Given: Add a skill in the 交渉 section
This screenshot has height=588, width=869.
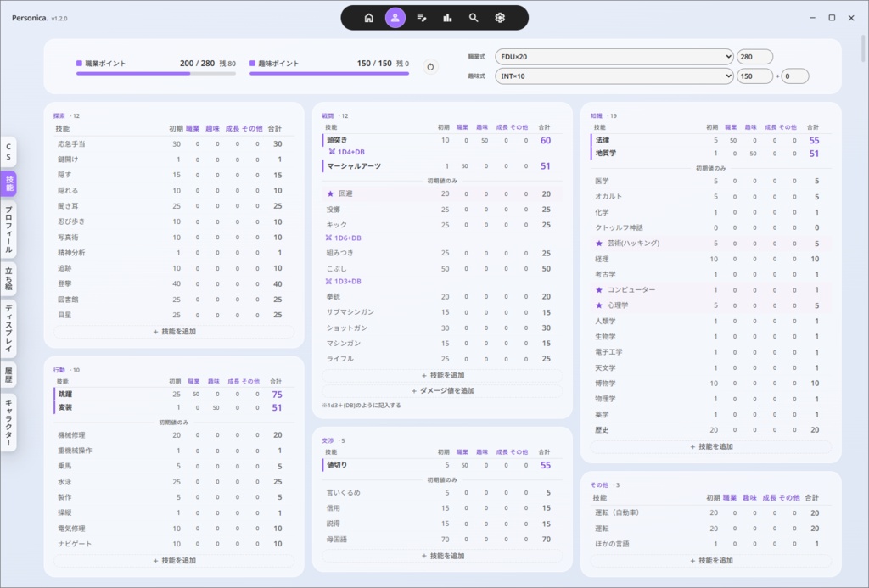Looking at the screenshot, I should pos(442,556).
